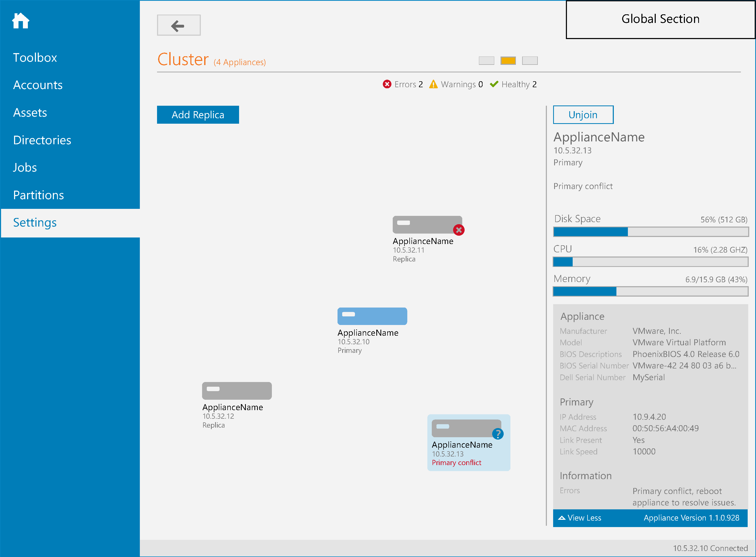This screenshot has width=756, height=557.
Task: Click the back arrow button
Action: (179, 25)
